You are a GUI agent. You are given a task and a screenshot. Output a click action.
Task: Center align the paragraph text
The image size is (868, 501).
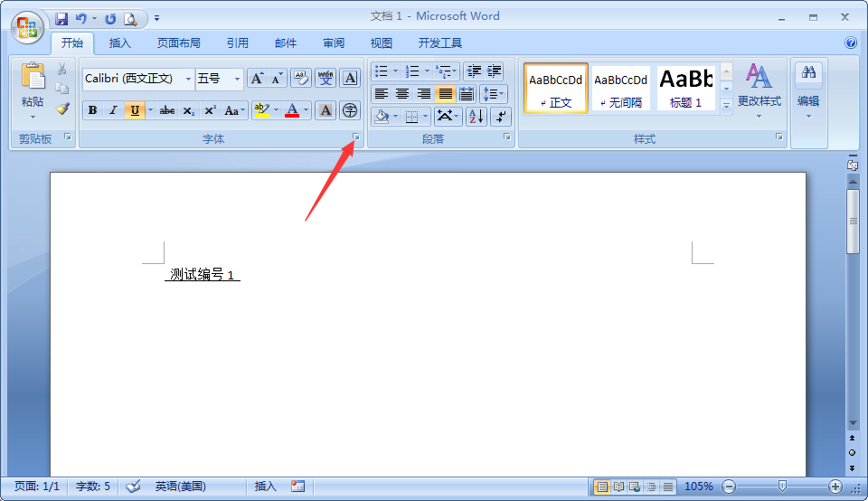point(402,94)
